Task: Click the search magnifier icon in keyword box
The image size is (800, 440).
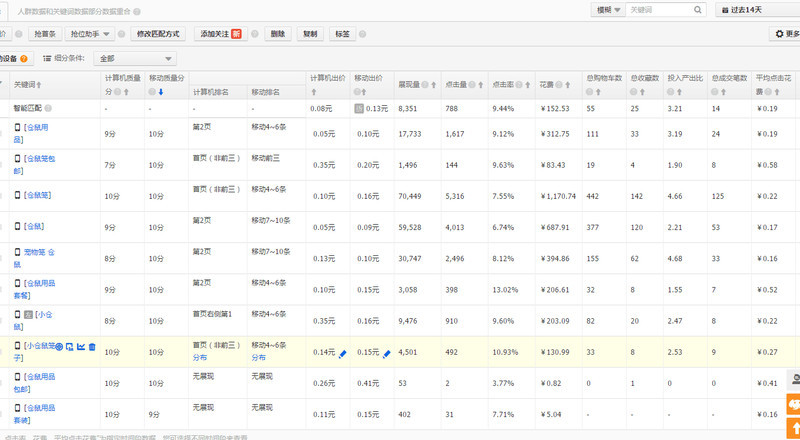Action: tap(697, 10)
